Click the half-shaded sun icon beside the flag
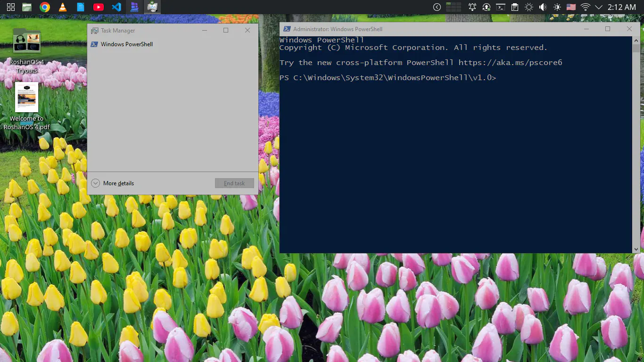644x362 pixels. pyautogui.click(x=557, y=7)
